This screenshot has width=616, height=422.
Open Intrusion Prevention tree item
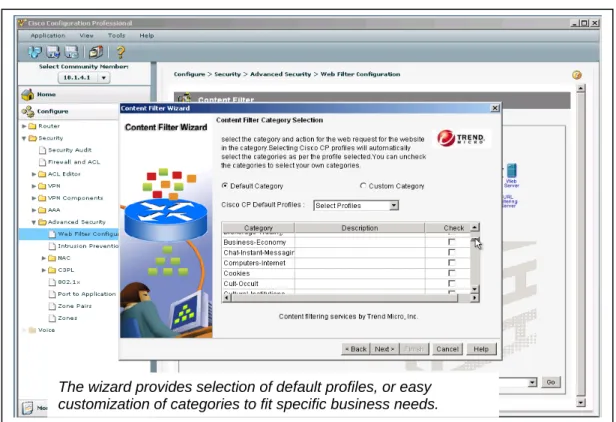point(83,246)
